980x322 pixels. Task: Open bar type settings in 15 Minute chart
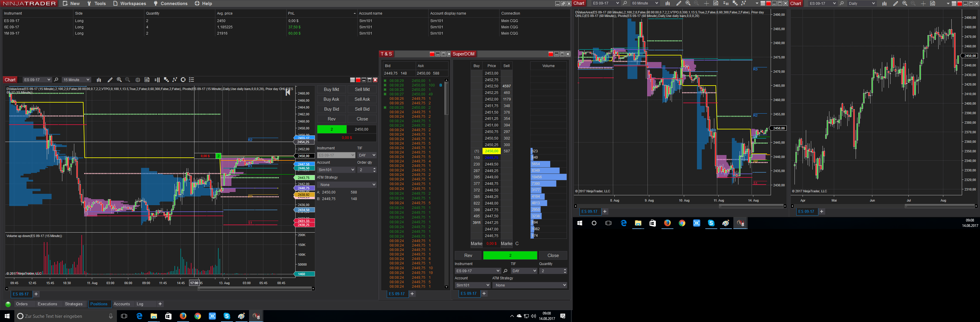tap(99, 80)
